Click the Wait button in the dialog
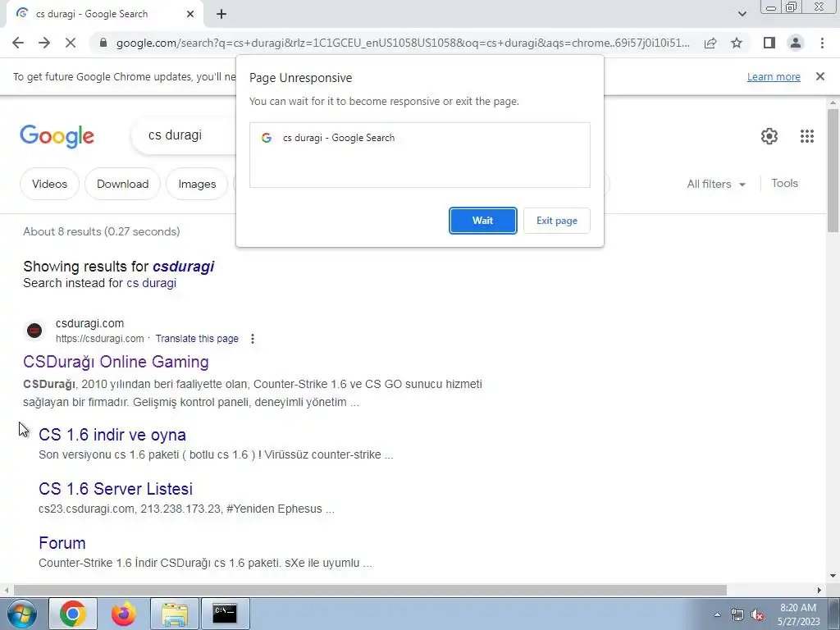Image resolution: width=840 pixels, height=630 pixels. pyautogui.click(x=482, y=221)
